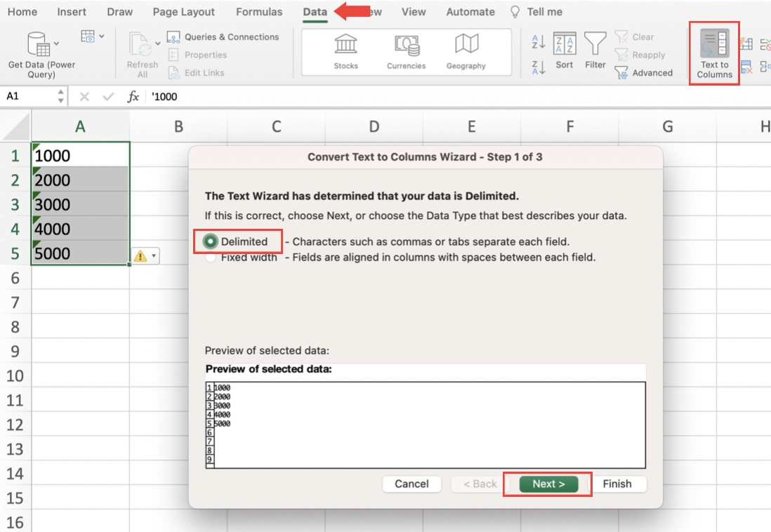
Task: Select cell A2 containing 2000
Action: (x=81, y=180)
